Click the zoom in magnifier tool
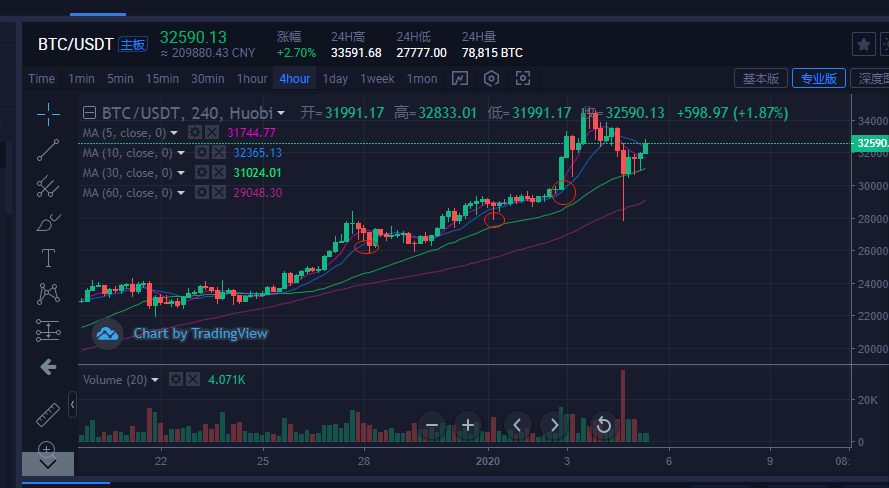Image resolution: width=889 pixels, height=488 pixels. pos(46,449)
